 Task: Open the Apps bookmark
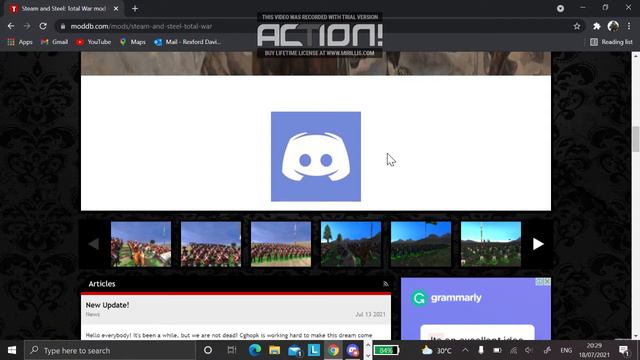click(x=20, y=42)
